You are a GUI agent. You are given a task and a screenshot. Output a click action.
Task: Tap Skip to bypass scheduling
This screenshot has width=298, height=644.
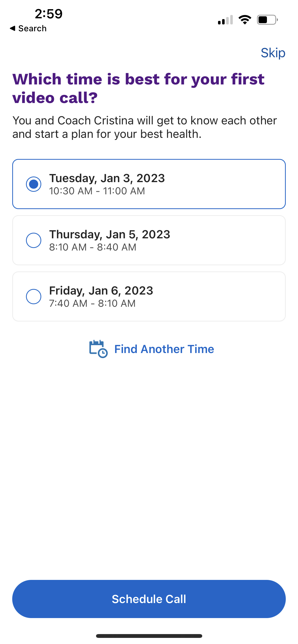(x=273, y=53)
